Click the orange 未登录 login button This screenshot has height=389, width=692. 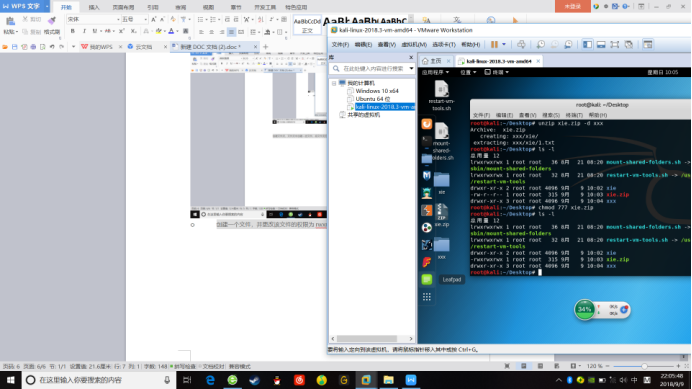click(572, 6)
